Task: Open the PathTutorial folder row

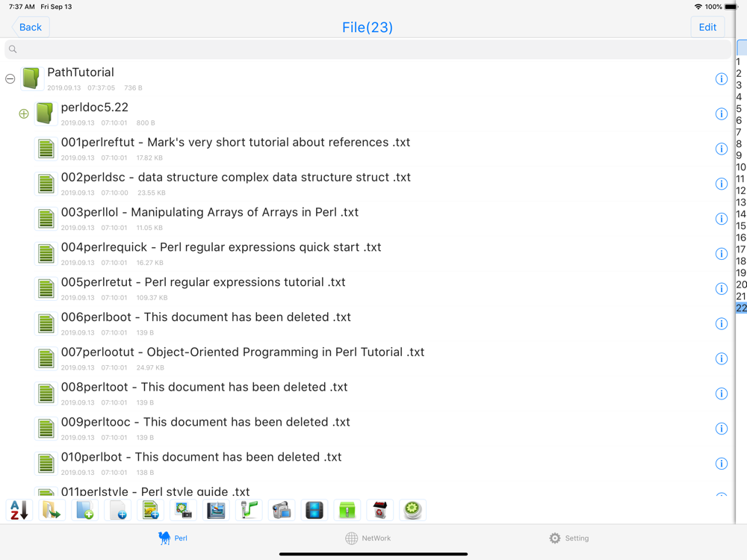Action: 367,79
